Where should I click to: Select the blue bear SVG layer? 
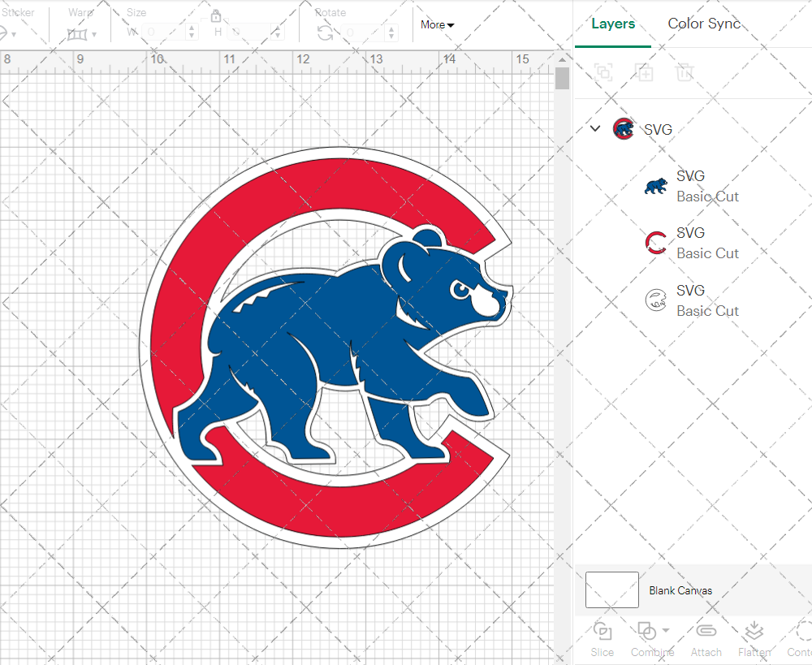coord(693,186)
